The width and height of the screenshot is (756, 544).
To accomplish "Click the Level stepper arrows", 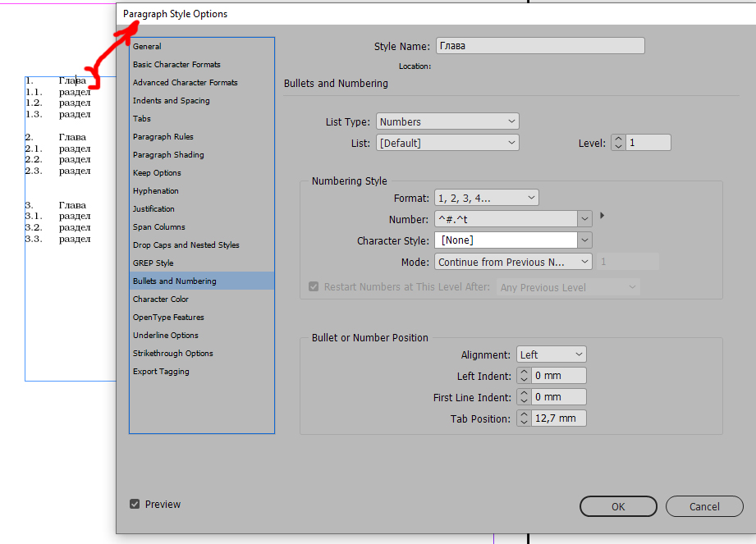I will point(618,143).
